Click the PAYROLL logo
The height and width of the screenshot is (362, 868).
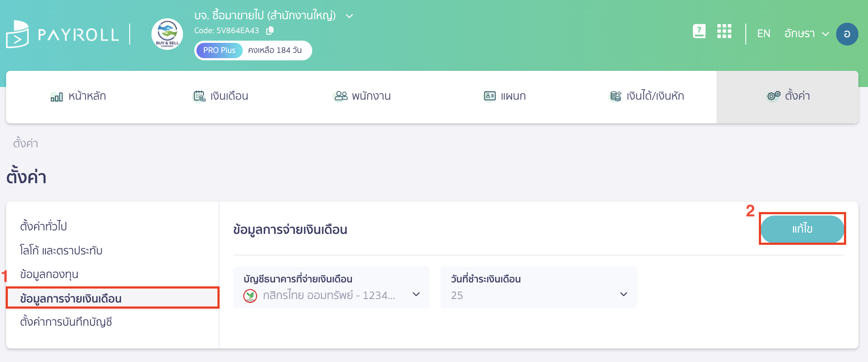[63, 34]
